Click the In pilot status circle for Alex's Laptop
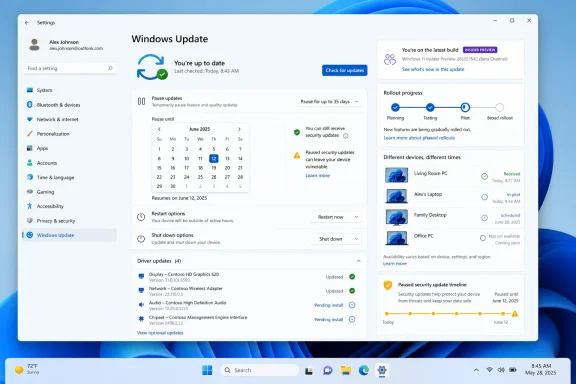The height and width of the screenshot is (384, 576). (485, 197)
